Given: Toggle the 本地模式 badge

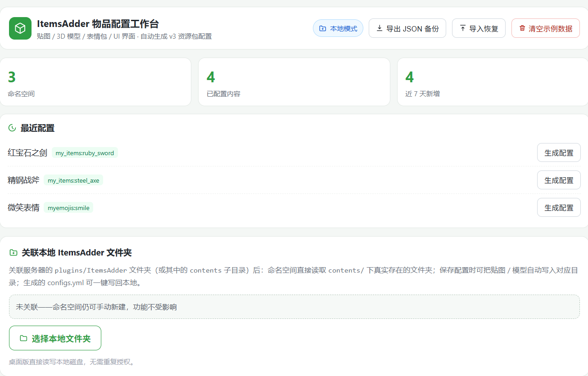Looking at the screenshot, I should point(338,28).
